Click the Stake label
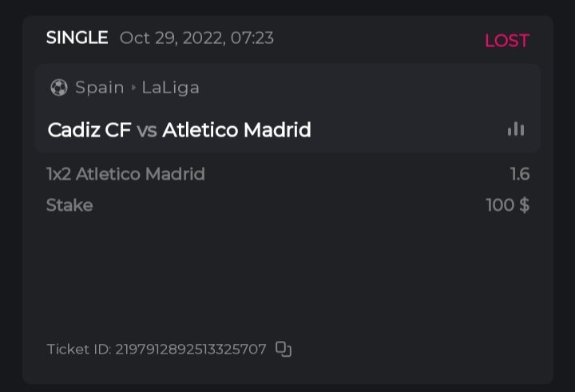 (x=69, y=205)
